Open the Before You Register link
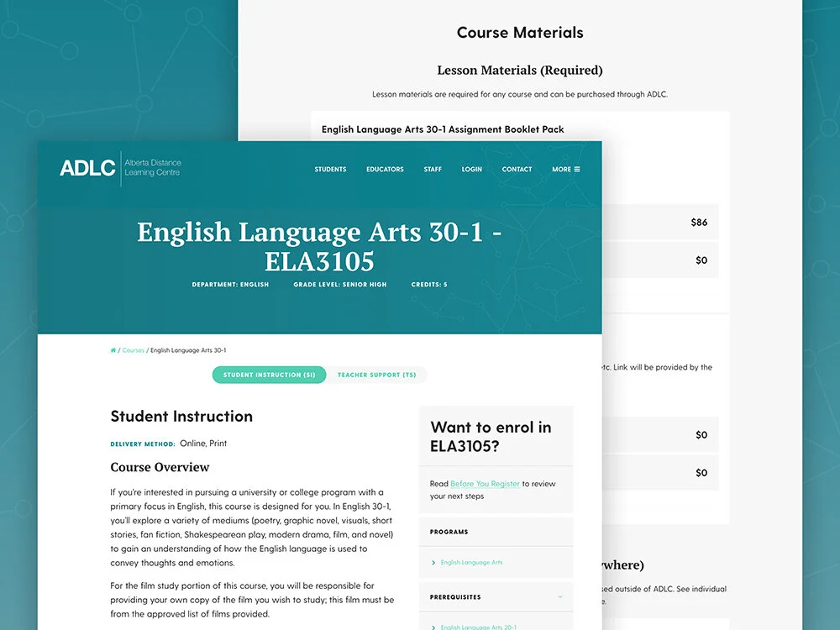The width and height of the screenshot is (840, 630). tap(485, 484)
